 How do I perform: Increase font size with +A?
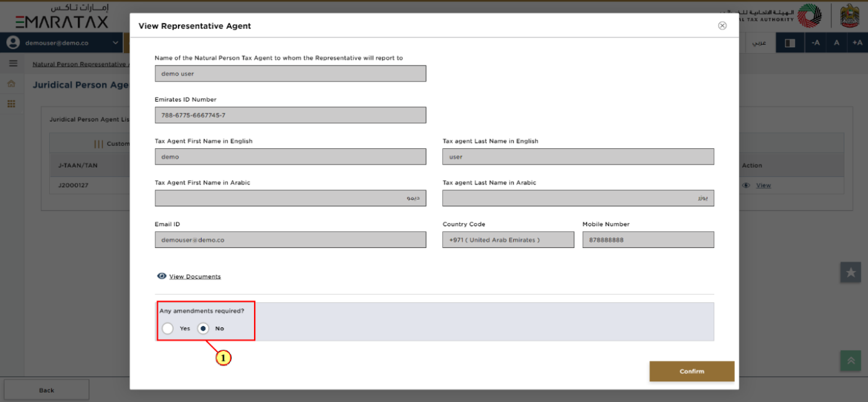(857, 43)
